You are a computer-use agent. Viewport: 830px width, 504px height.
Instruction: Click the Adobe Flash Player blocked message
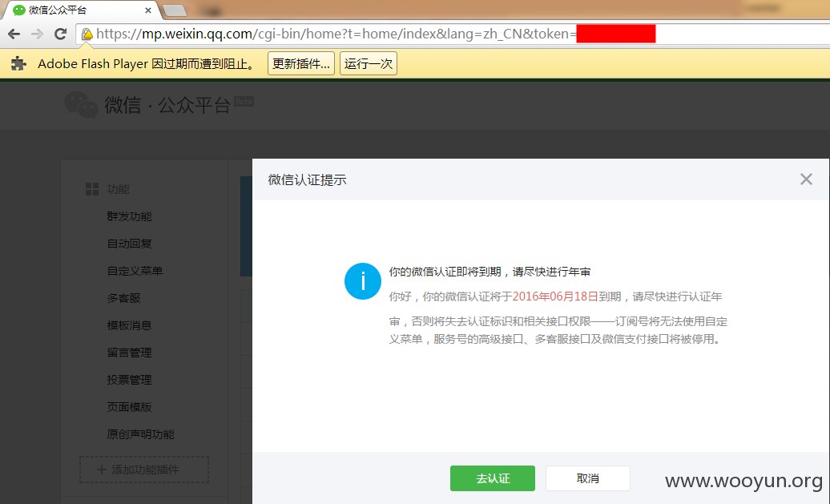147,64
